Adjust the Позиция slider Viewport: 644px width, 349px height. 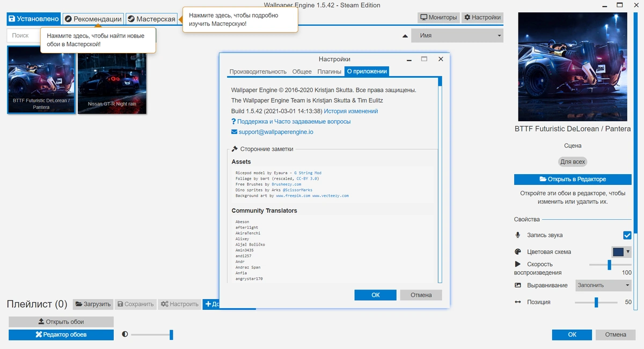pos(596,302)
